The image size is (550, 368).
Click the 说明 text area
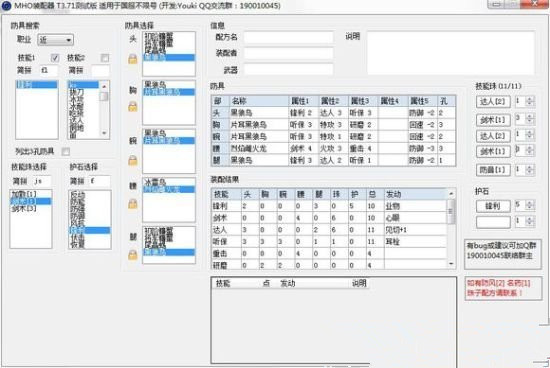pos(451,53)
